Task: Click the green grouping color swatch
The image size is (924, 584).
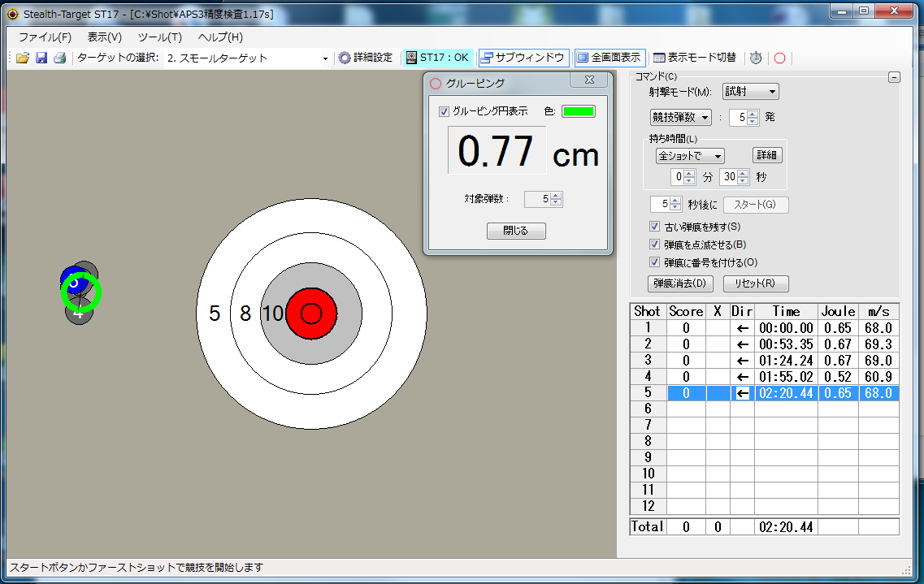Action: tap(578, 111)
